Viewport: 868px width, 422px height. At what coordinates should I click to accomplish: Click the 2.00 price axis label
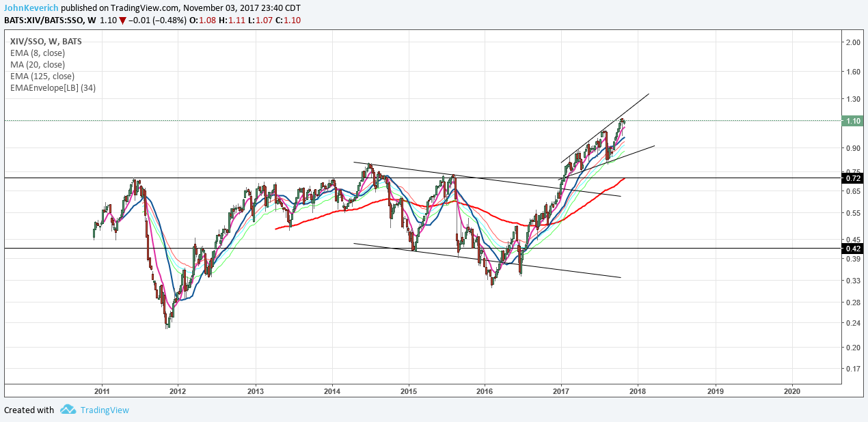[x=852, y=42]
